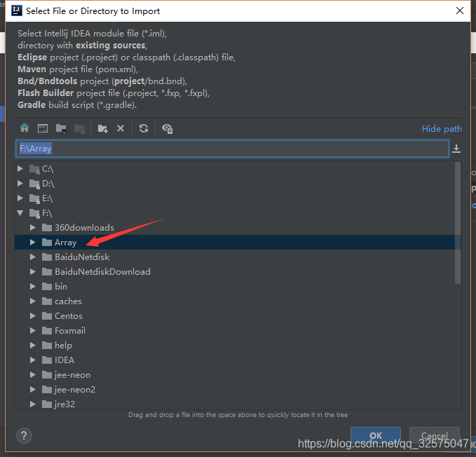The image size is (476, 457).
Task: Create a new folder via toolbar icon
Action: 102,128
